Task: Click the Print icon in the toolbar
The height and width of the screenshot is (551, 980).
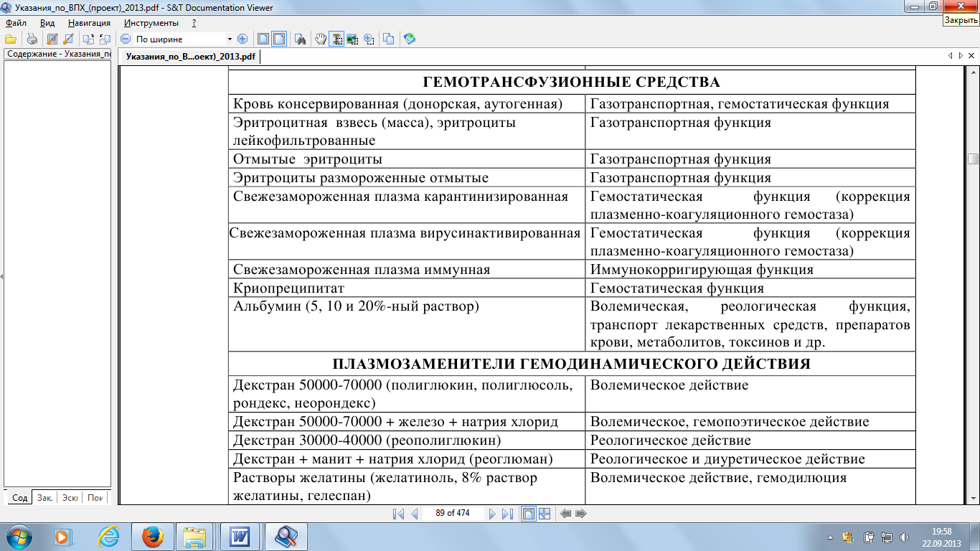Action: [32, 39]
